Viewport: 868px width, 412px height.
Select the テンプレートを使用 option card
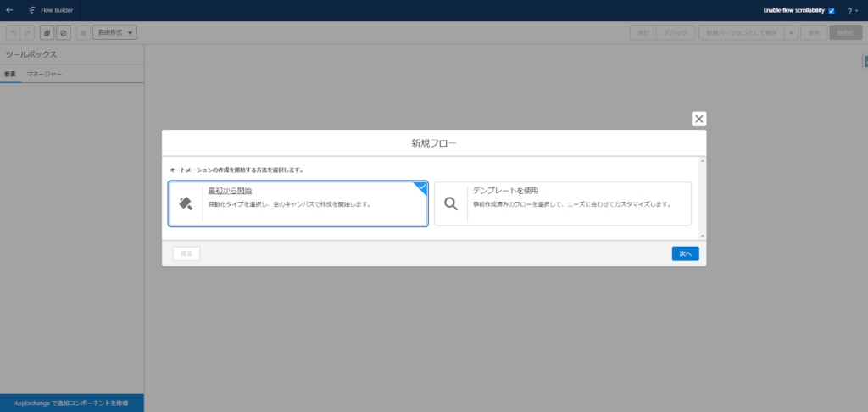click(x=562, y=203)
